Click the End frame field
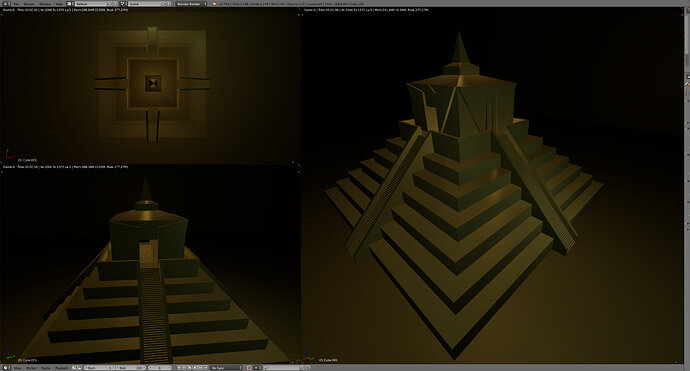The image size is (690, 371). pos(131,367)
